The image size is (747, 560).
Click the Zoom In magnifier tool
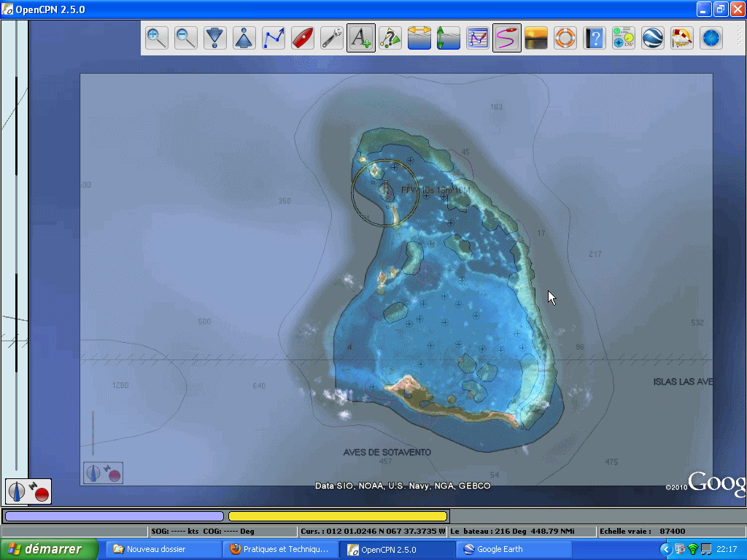coord(156,37)
